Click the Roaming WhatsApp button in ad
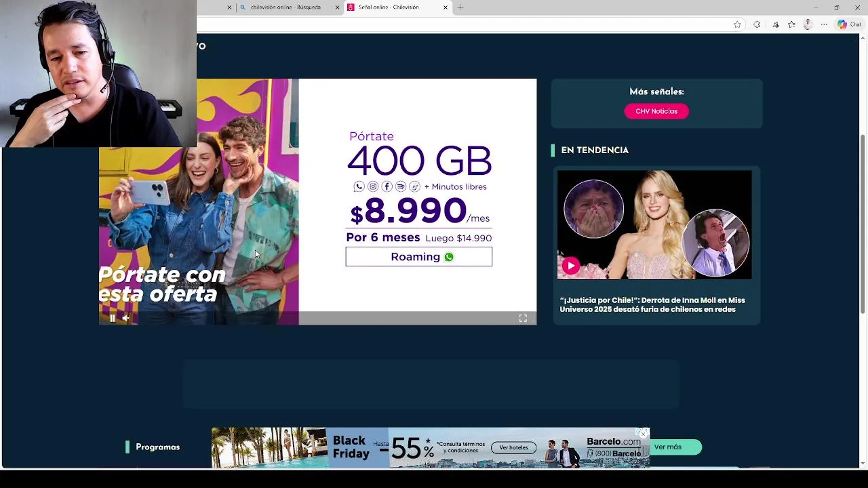This screenshot has height=488, width=868. (x=419, y=257)
